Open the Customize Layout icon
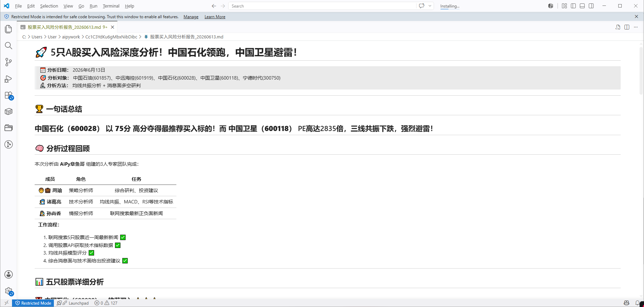This screenshot has width=644, height=307. (x=564, y=6)
